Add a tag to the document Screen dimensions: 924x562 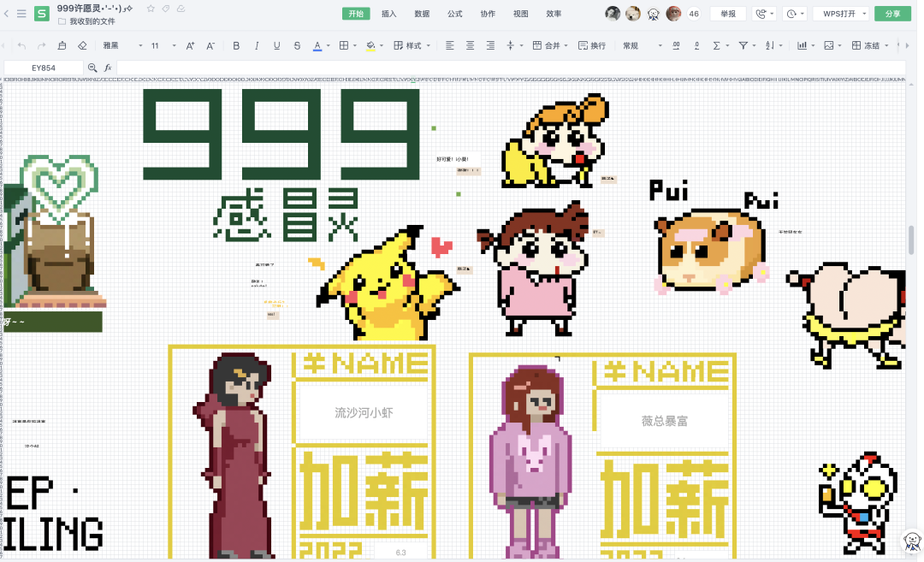(x=166, y=9)
